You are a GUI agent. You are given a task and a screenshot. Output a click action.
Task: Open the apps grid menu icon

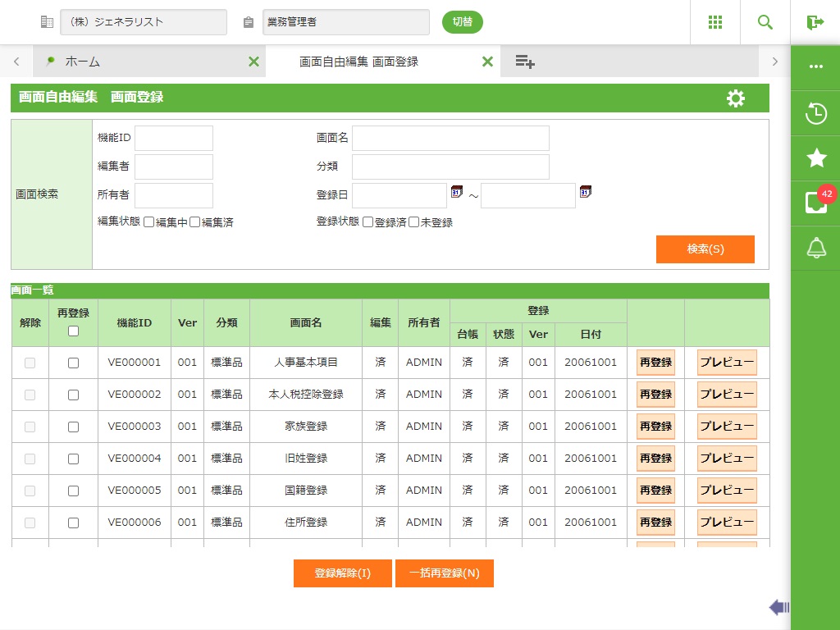click(x=715, y=22)
